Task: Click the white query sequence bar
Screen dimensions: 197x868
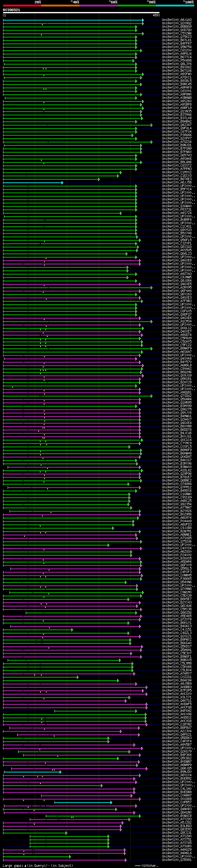Action: (81, 13)
